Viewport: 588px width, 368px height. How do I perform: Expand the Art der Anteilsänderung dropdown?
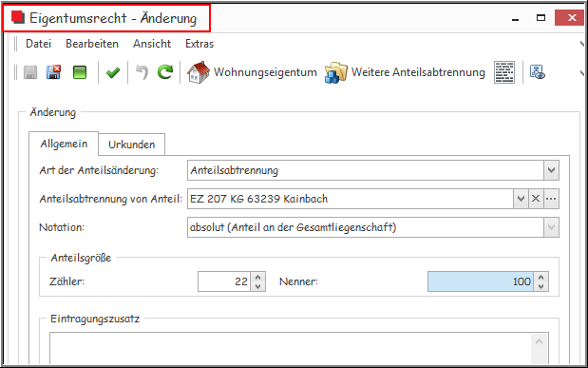tap(551, 170)
